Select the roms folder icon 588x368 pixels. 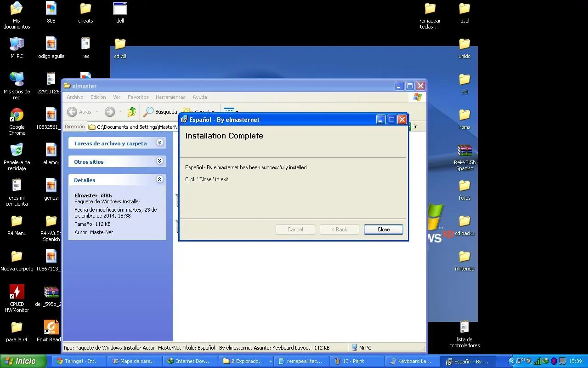[464, 119]
